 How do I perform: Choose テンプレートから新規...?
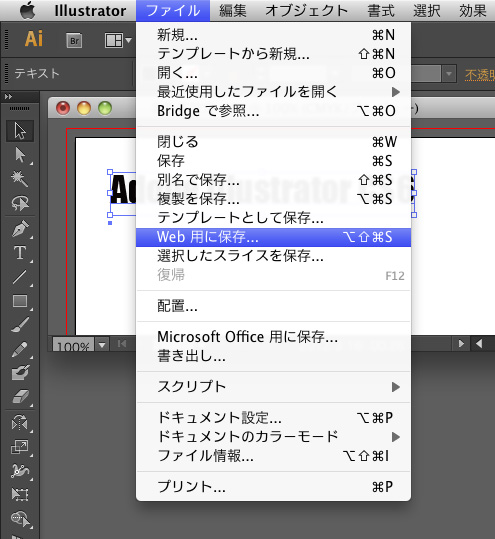273,54
